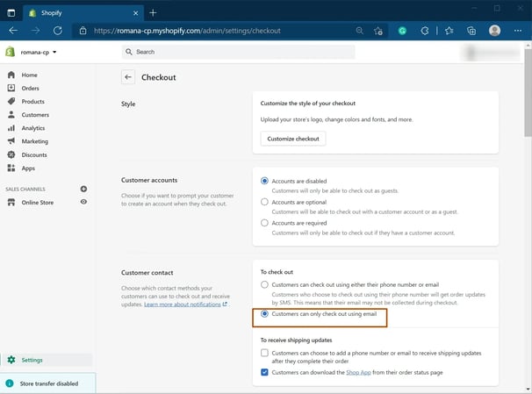Open tab actions menu icon

[x=11, y=13]
